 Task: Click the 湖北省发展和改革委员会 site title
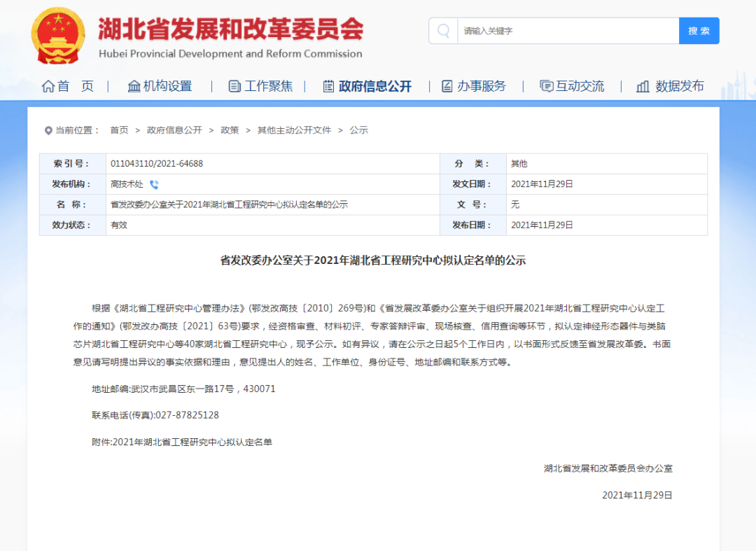[x=231, y=29]
